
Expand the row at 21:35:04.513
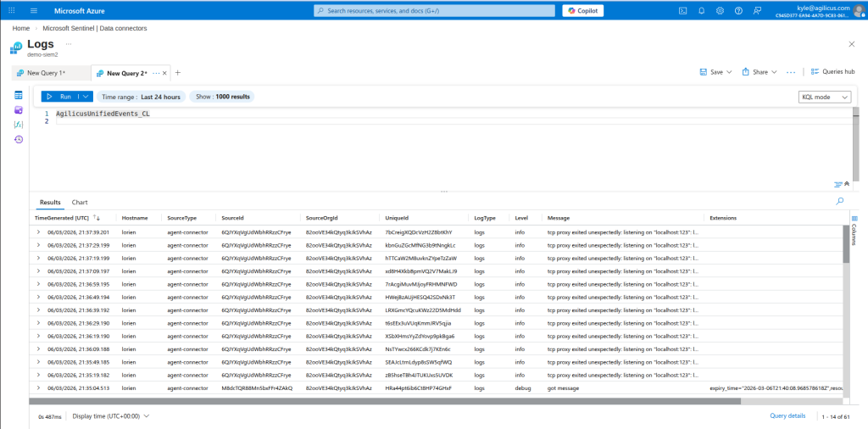click(x=39, y=388)
